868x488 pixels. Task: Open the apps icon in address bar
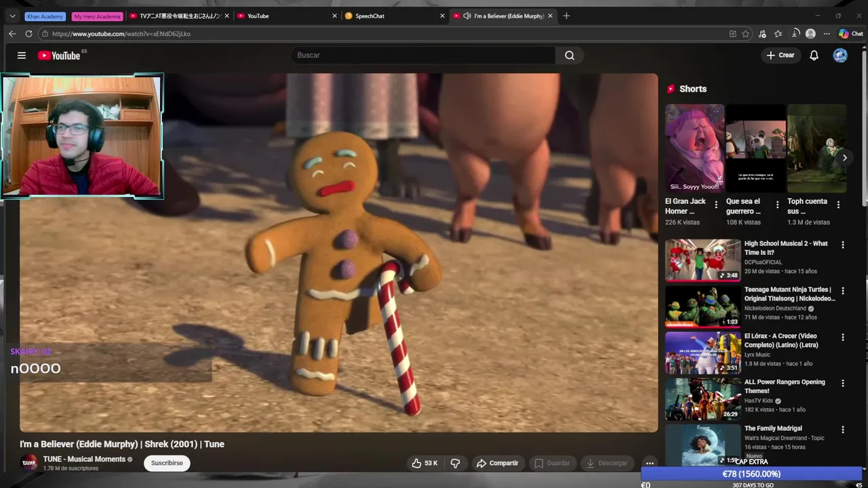pos(732,34)
